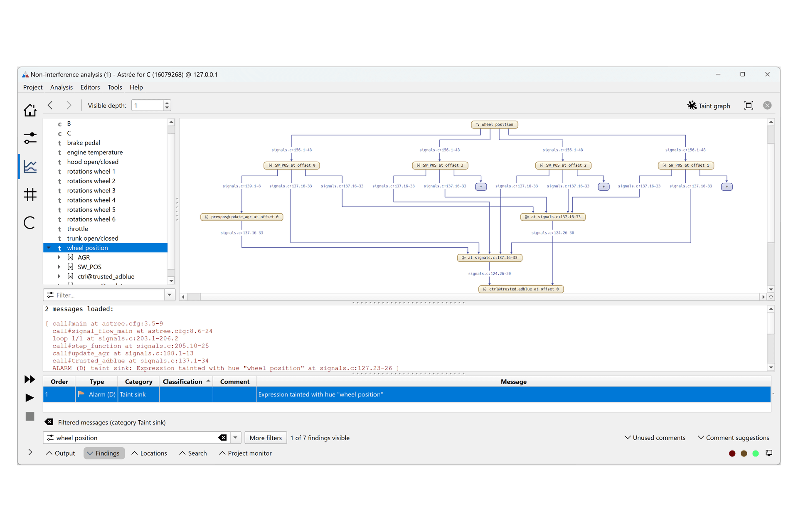The image size is (798, 532).
Task: Open the Tools menu
Action: tap(114, 87)
